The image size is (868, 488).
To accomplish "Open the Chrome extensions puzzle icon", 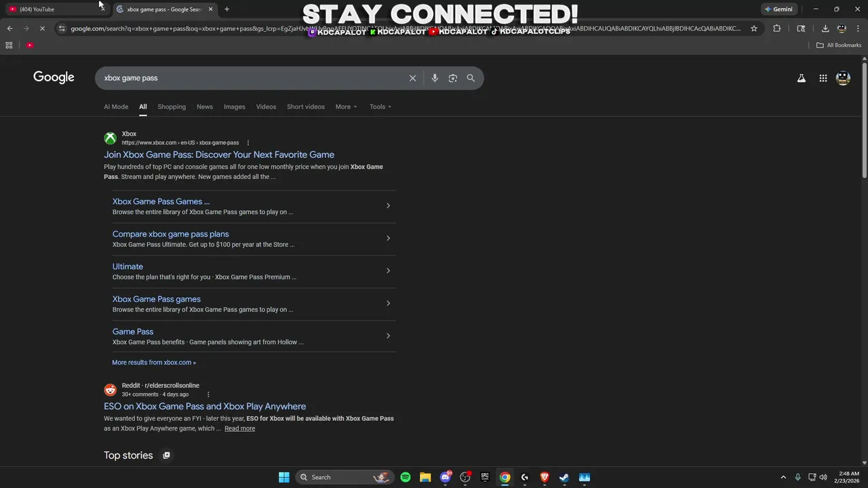I will coord(777,28).
